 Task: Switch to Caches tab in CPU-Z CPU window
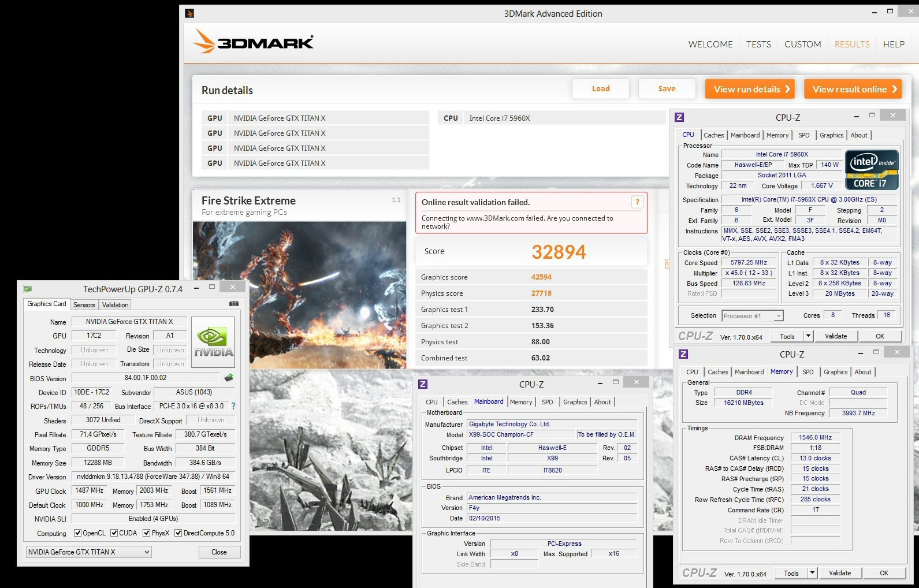point(714,135)
